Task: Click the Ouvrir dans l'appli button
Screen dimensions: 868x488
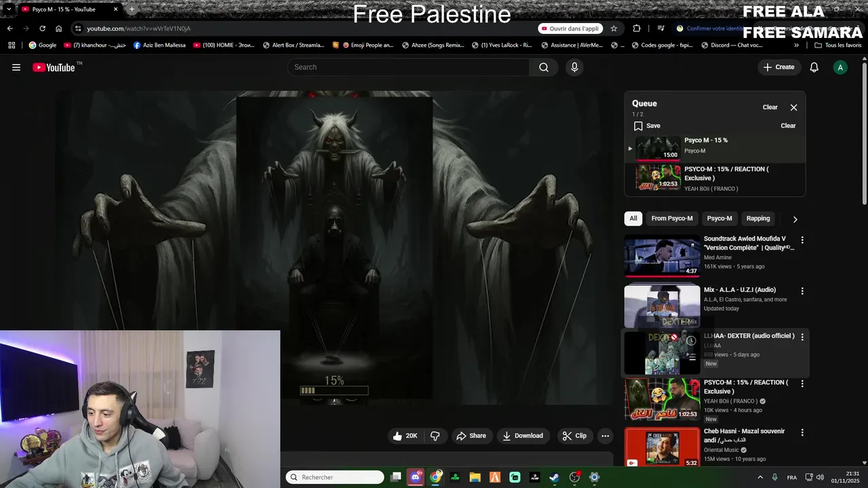Action: coord(570,28)
